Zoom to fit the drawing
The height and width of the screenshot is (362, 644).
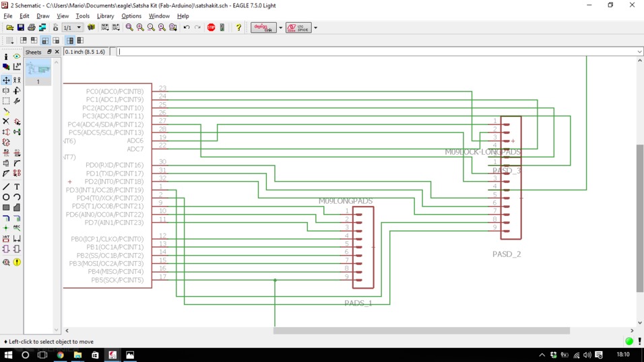point(129,28)
